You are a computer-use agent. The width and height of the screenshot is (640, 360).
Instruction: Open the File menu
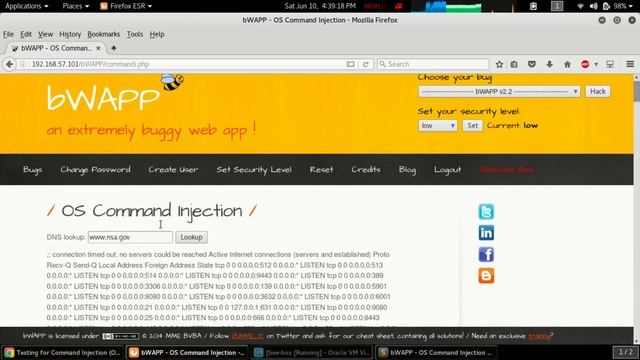tap(8, 34)
